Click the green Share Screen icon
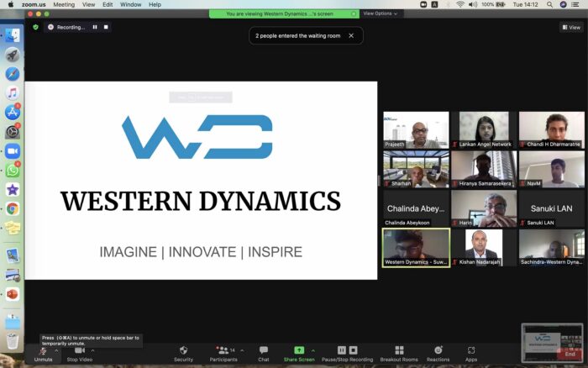This screenshot has width=588, height=368. 298,350
